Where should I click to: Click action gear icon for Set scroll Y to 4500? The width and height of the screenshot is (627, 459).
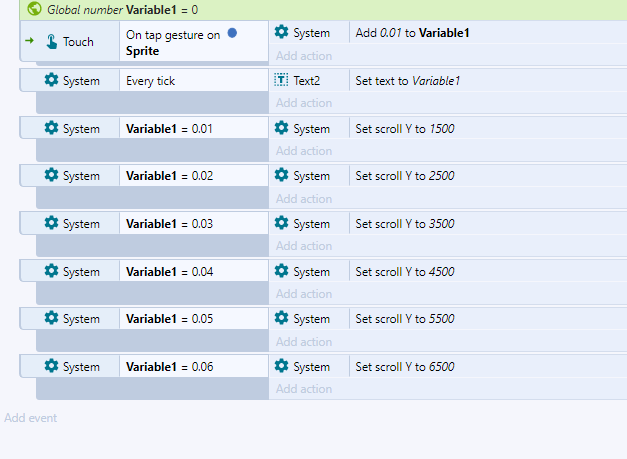(x=282, y=271)
